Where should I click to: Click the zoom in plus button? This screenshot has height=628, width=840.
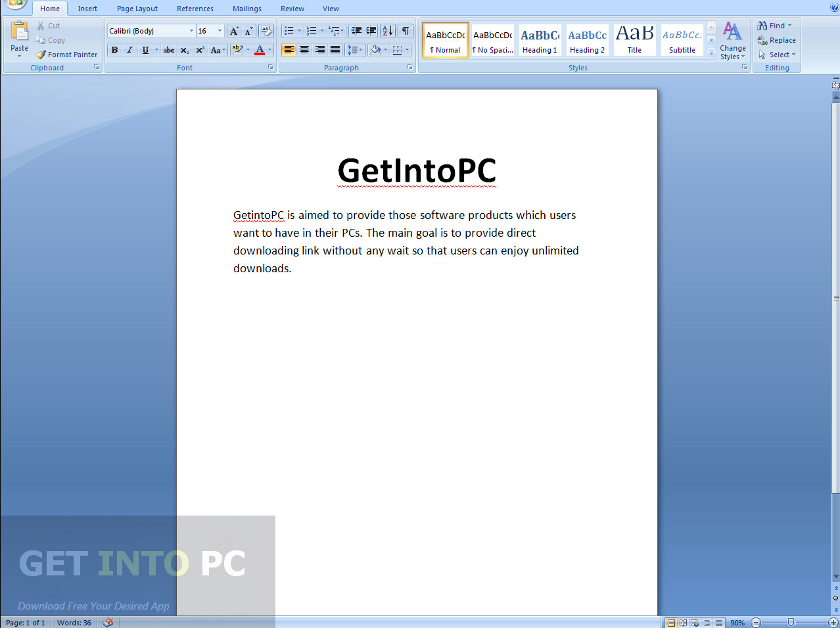[833, 623]
